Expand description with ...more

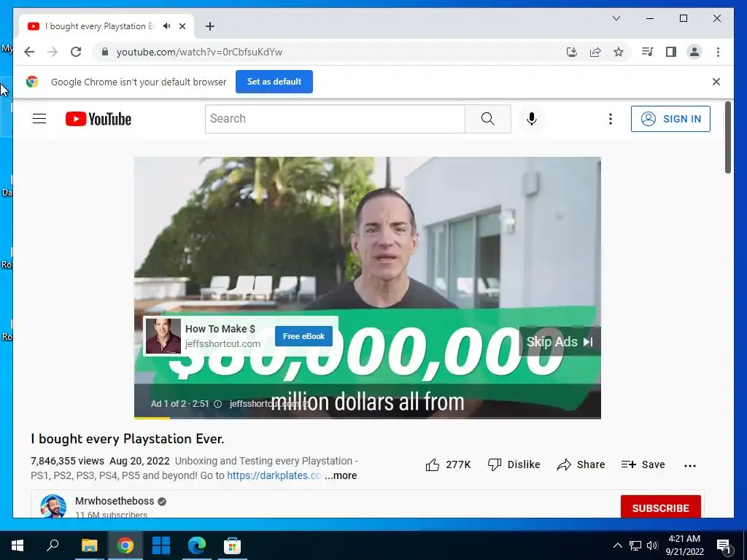pyautogui.click(x=341, y=475)
